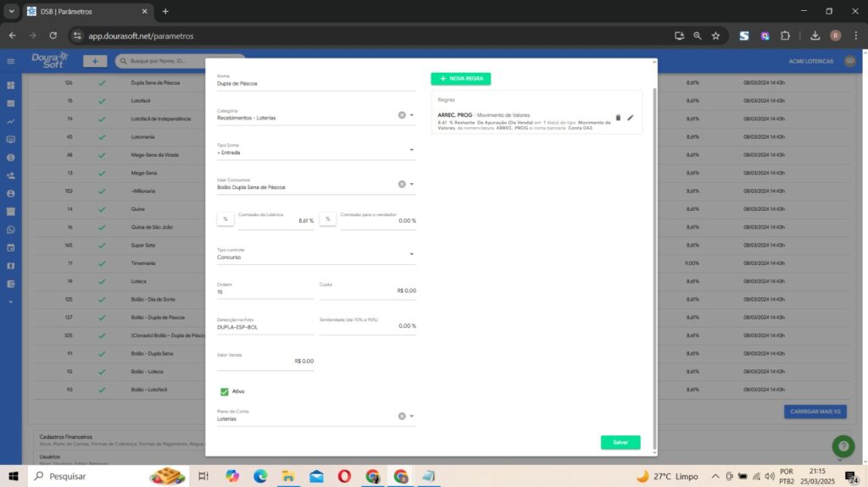This screenshot has width=868, height=487.
Task: Open the Categoria dropdown arrow
Action: [x=412, y=115]
